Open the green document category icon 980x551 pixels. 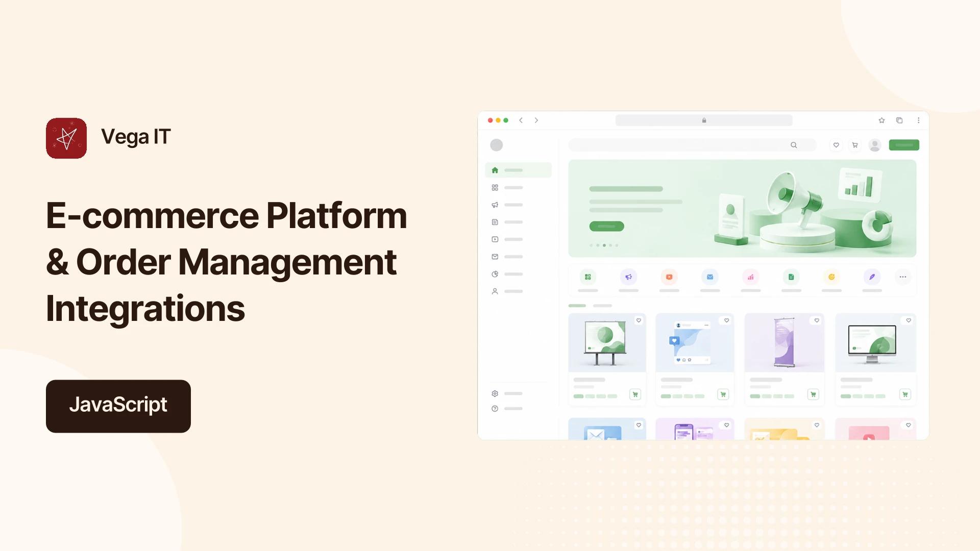tap(791, 277)
